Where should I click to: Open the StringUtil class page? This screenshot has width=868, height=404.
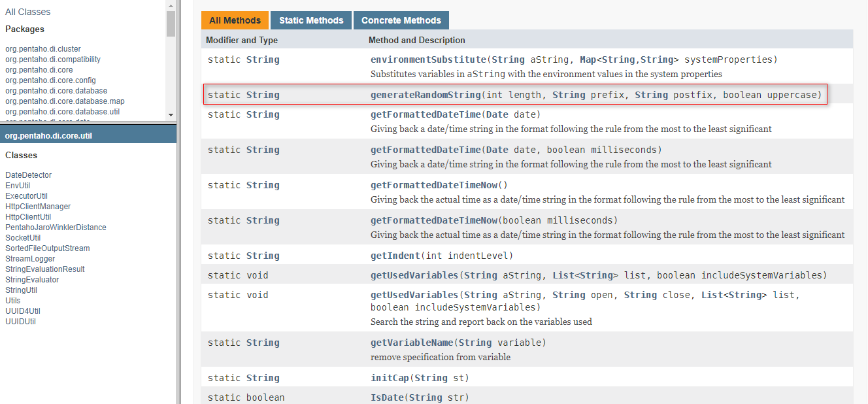(x=20, y=290)
